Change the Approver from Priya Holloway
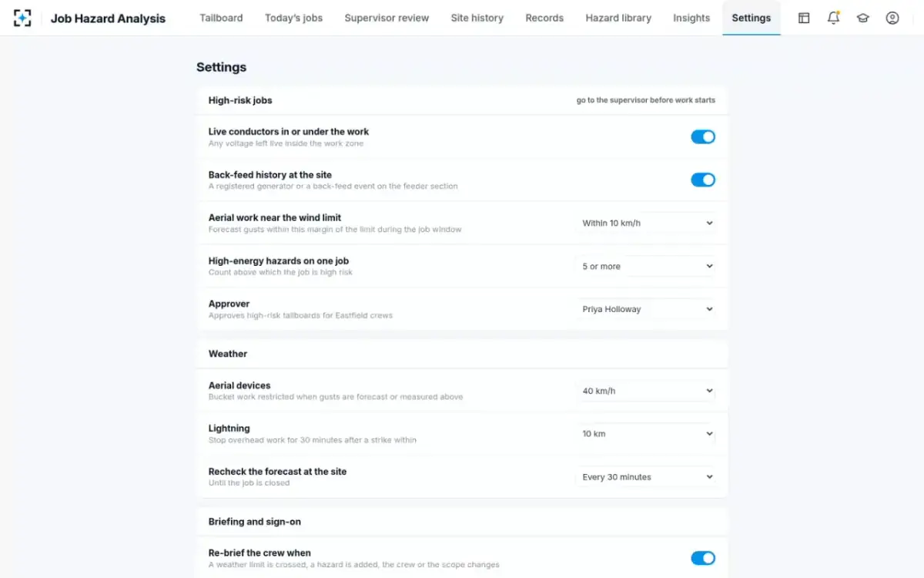Screen dimensions: 924x578 click(645, 309)
